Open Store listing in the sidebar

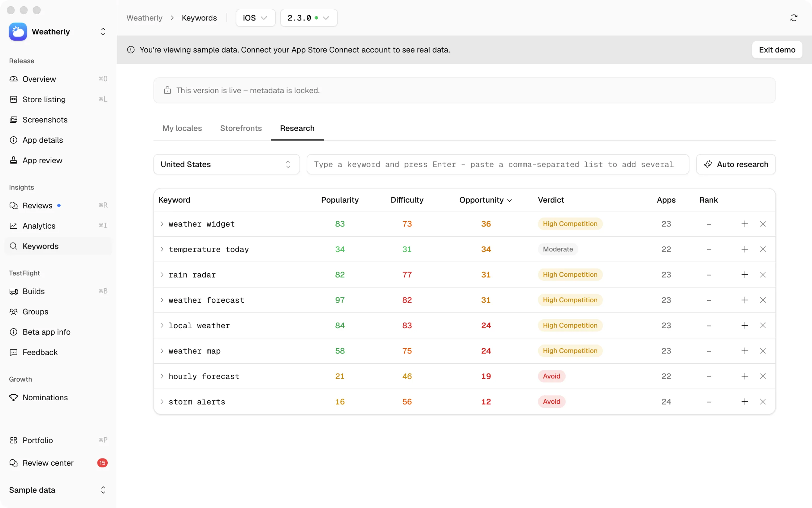point(58,99)
